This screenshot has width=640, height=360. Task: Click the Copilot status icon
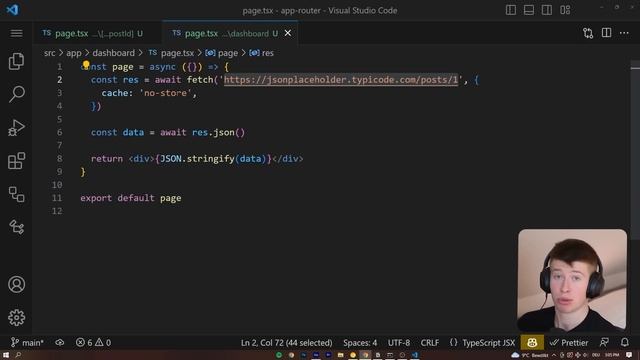pos(532,342)
